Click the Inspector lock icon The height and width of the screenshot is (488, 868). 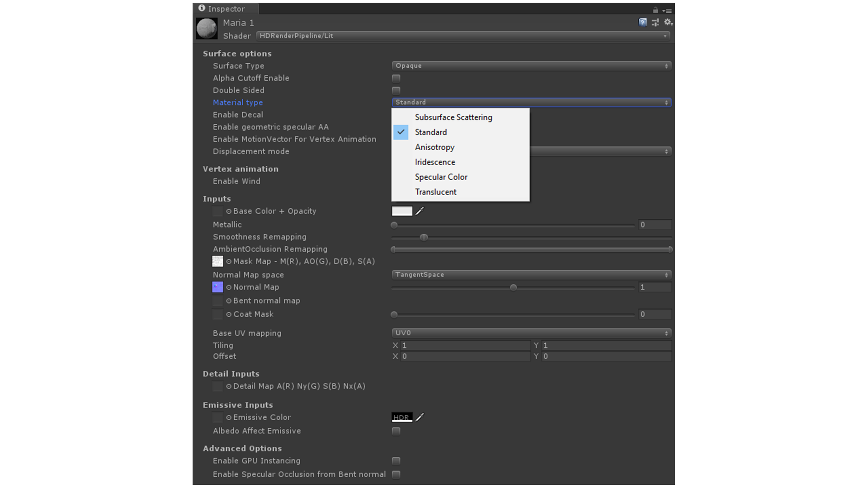coord(655,10)
